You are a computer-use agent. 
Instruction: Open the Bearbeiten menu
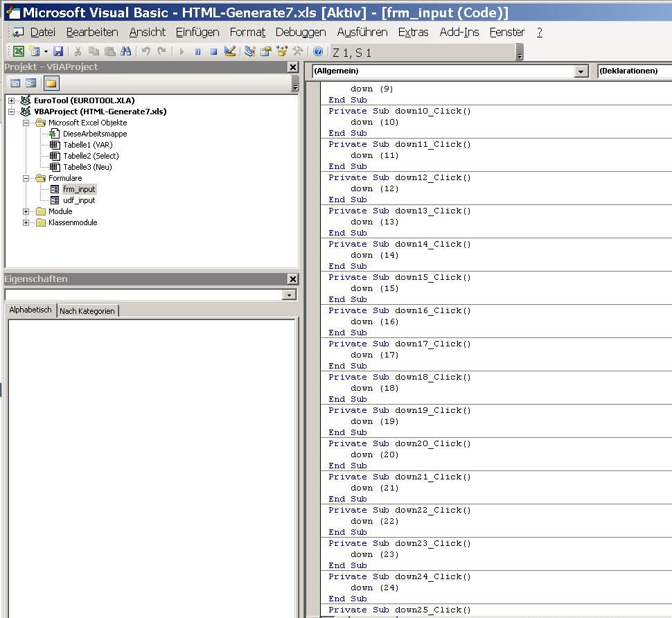[92, 32]
